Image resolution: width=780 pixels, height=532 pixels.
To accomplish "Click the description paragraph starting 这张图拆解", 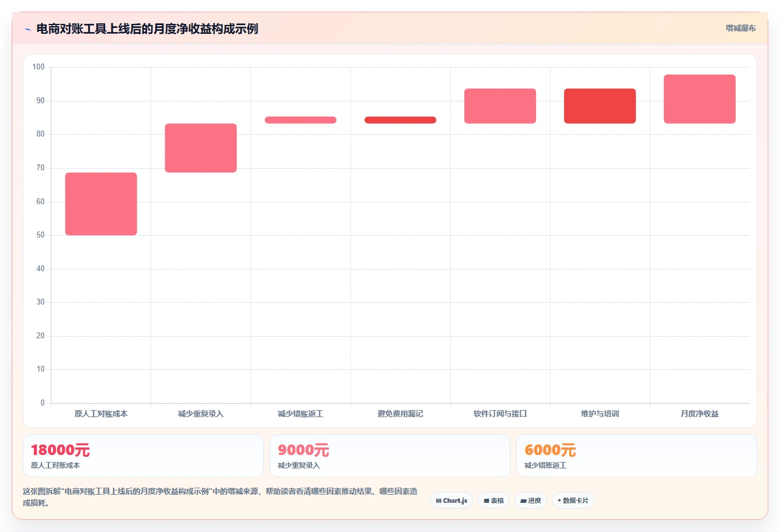I will coord(221,497).
